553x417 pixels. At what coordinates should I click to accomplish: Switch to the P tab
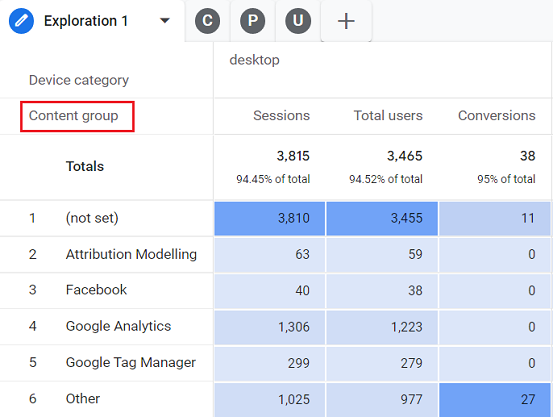coord(253,21)
